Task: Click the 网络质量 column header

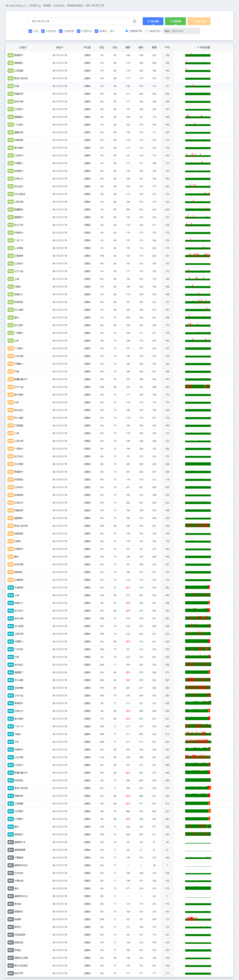Action: 204,48
